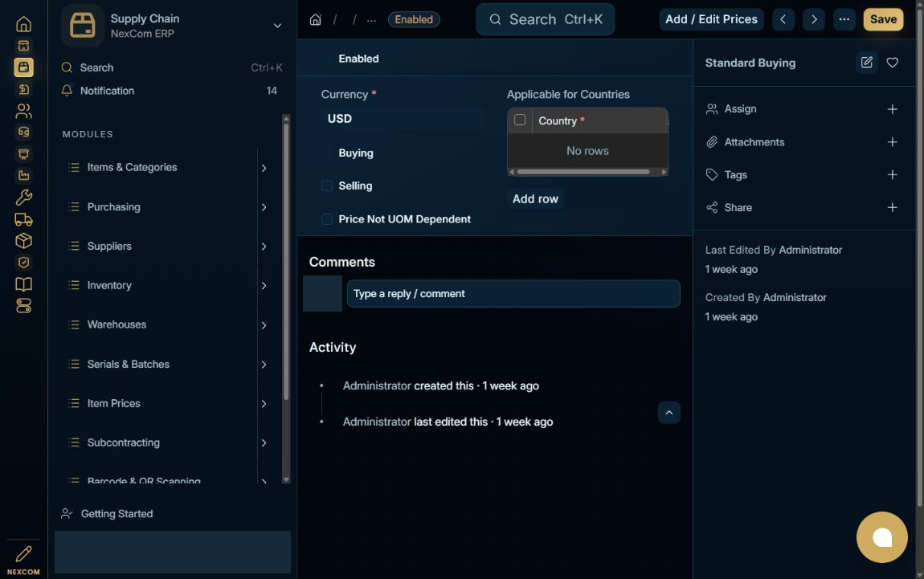924x579 pixels.
Task: Expand the Item Prices chevron
Action: coord(264,403)
